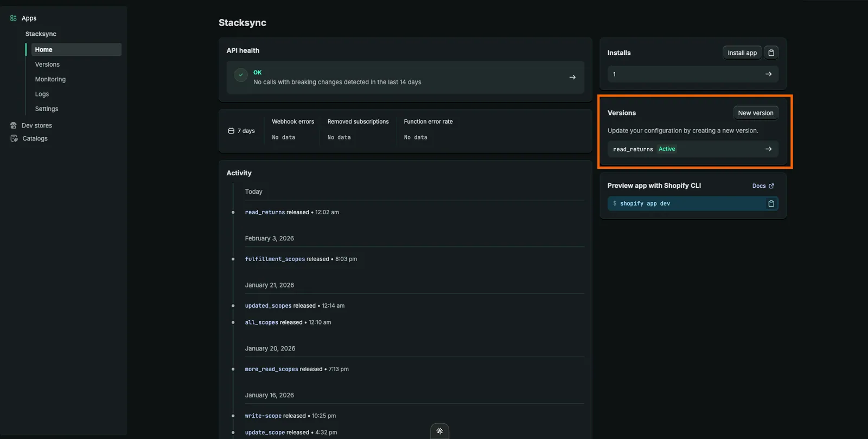Click the Today activity header
Viewport: 868px width, 439px height.
click(x=253, y=192)
